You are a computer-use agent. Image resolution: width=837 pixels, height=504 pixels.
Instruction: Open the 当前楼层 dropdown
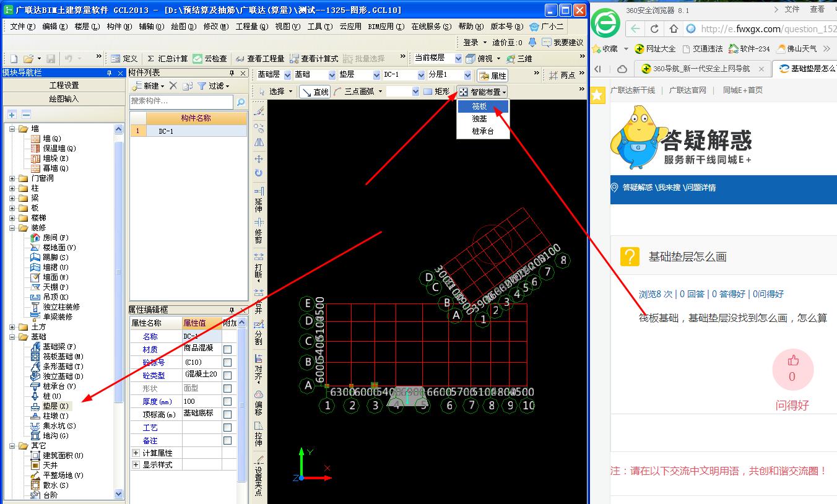click(458, 58)
